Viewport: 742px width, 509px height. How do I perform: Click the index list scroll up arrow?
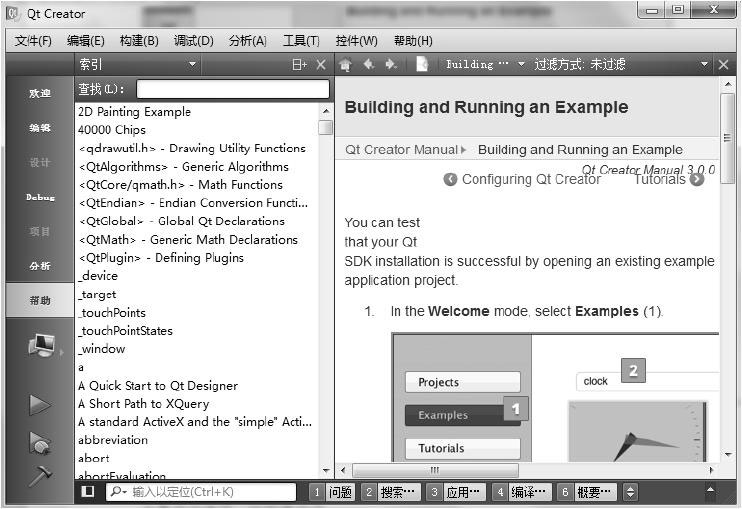(x=326, y=111)
